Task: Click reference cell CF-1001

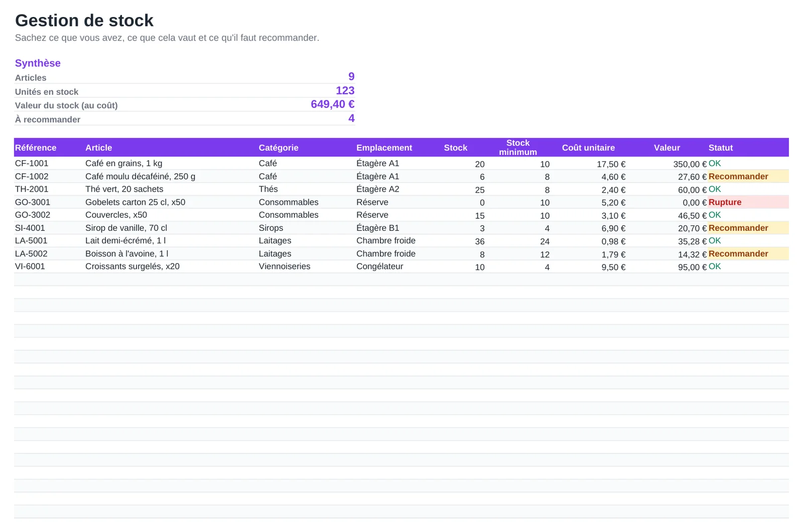Action: (32, 163)
